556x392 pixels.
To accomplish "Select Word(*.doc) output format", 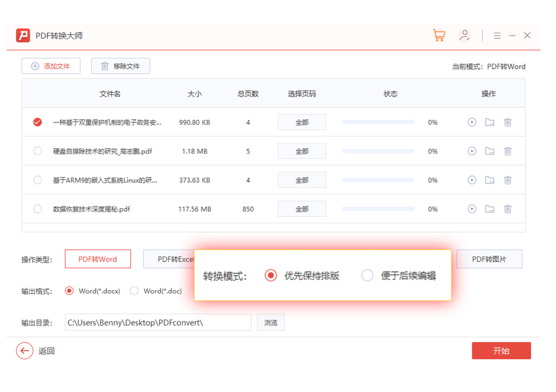I will click(134, 291).
